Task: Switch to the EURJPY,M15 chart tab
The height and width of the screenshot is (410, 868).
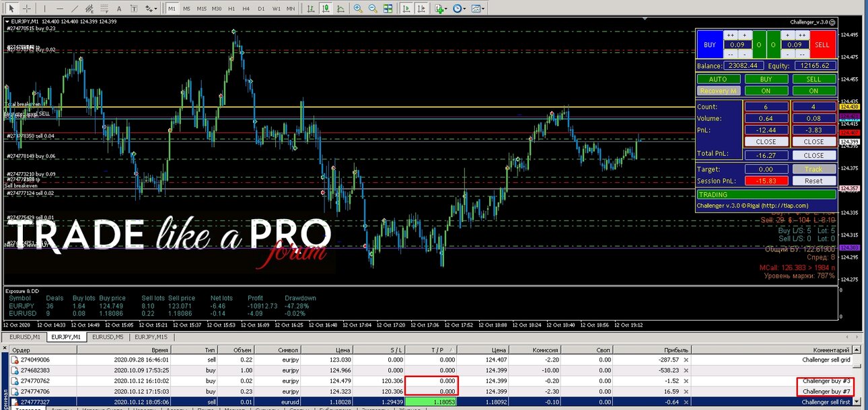Action: tap(152, 336)
